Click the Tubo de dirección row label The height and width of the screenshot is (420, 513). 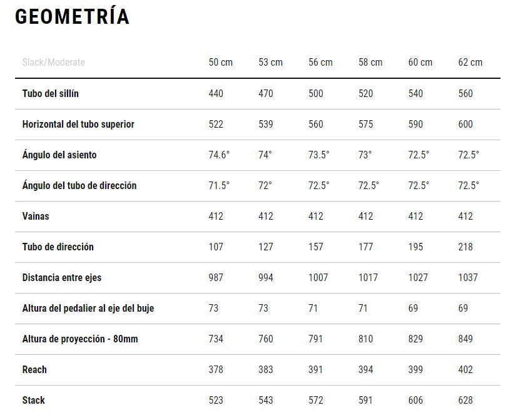[x=58, y=247]
